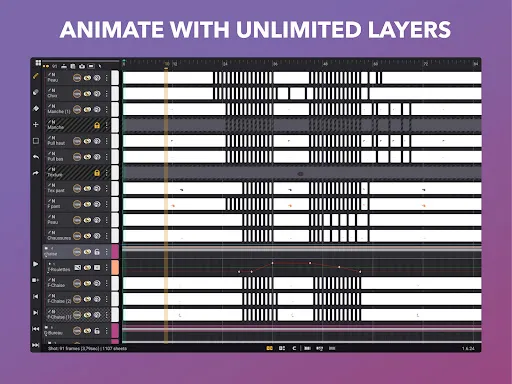Select the F-Chaise (2) layer name
The image size is (512, 384).
(x=59, y=301)
